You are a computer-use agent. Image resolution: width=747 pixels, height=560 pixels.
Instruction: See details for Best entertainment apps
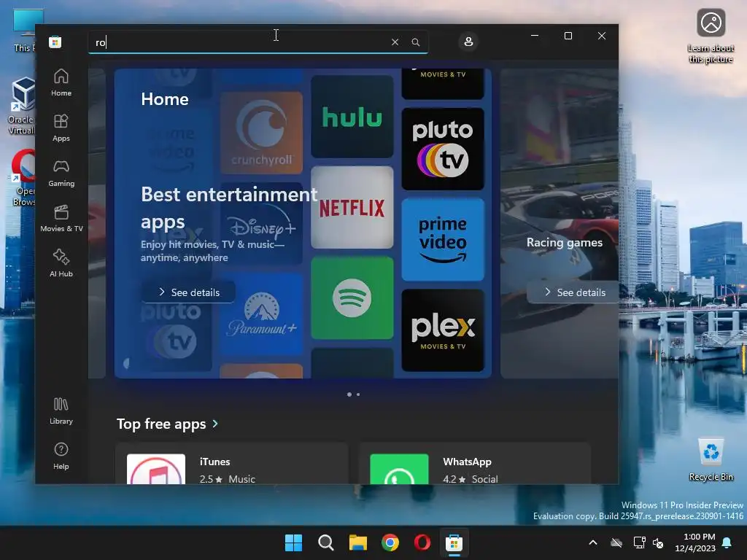click(x=189, y=292)
